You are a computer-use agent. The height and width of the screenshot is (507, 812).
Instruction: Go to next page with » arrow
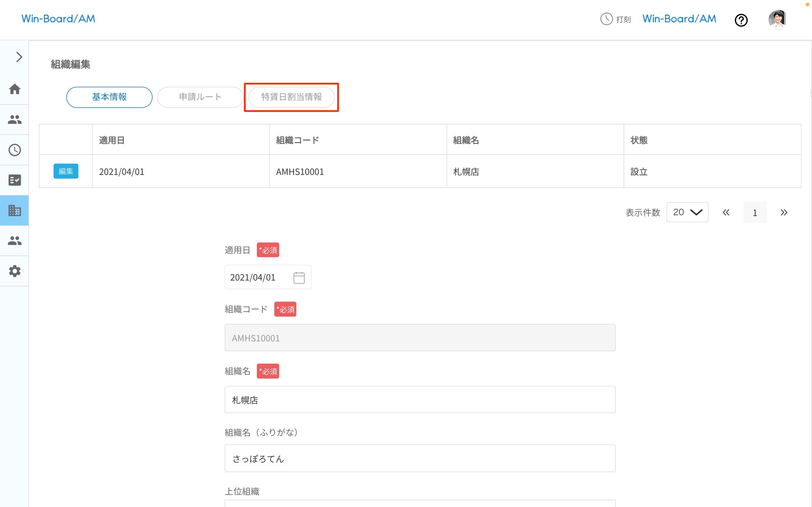pyautogui.click(x=783, y=212)
